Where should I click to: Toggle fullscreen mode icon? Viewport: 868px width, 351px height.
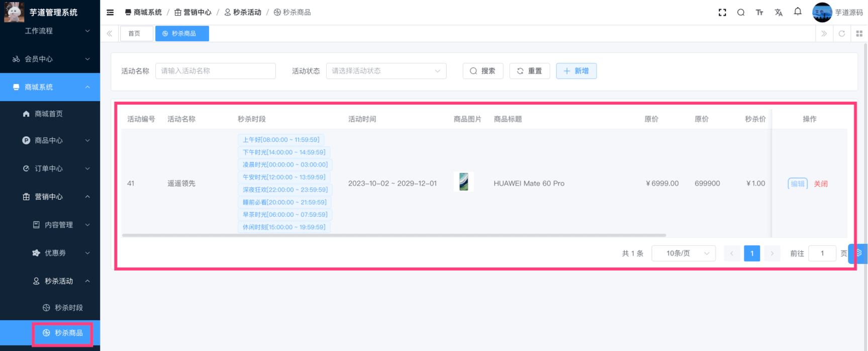(722, 13)
